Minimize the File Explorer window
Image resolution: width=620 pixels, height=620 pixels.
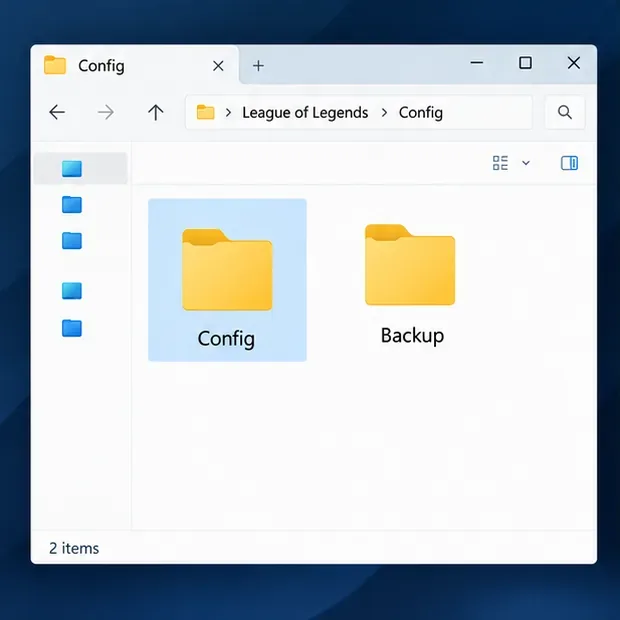(477, 63)
